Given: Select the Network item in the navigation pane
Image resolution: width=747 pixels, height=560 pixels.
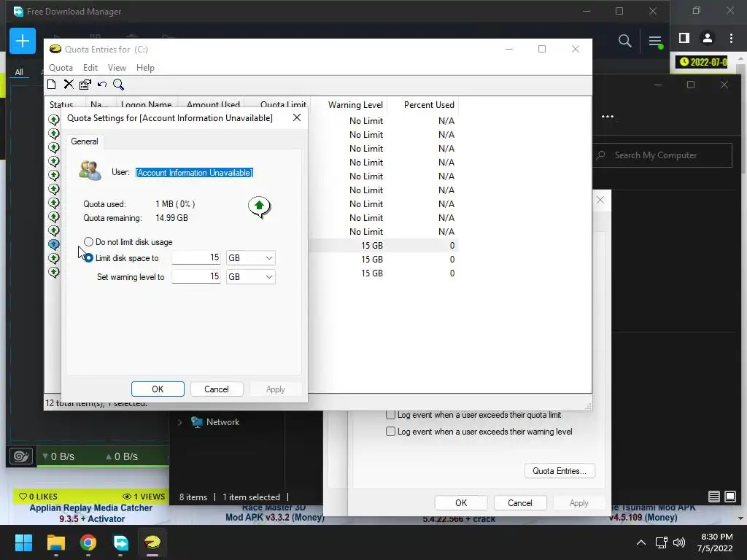Looking at the screenshot, I should [222, 422].
